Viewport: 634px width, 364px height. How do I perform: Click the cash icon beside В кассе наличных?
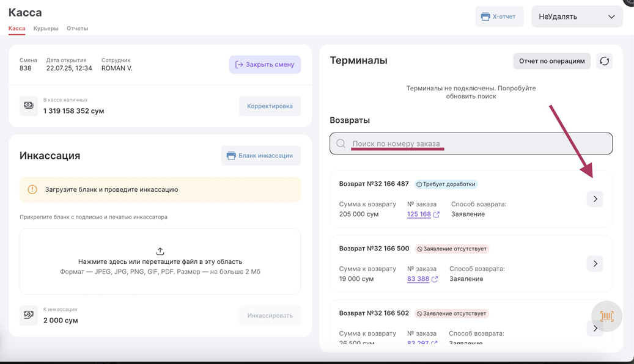[29, 106]
